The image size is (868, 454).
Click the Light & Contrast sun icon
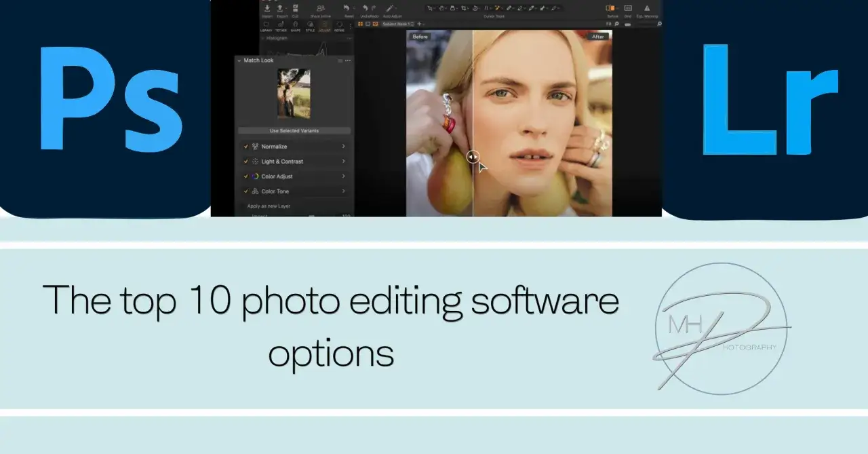(x=255, y=162)
